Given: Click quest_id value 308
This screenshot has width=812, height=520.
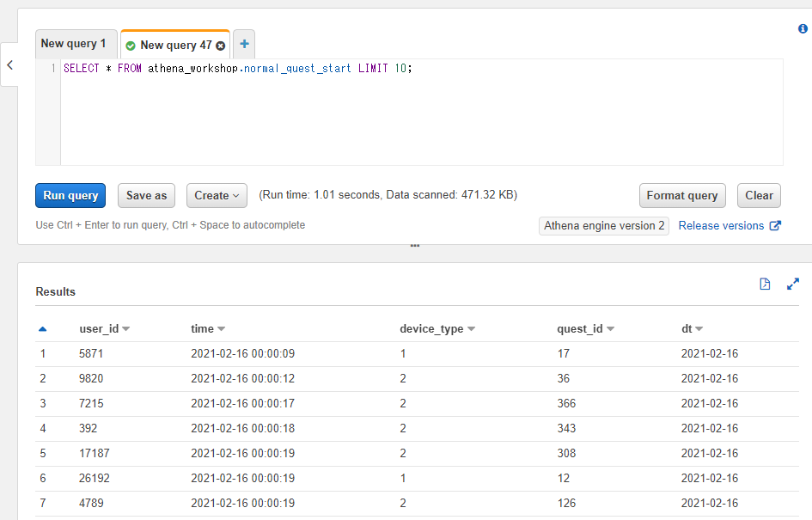Looking at the screenshot, I should click(x=566, y=453).
